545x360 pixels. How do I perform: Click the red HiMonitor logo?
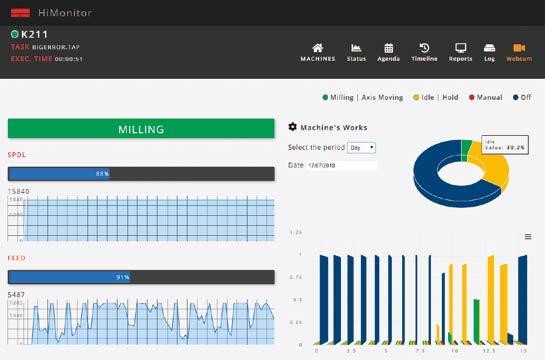click(20, 13)
